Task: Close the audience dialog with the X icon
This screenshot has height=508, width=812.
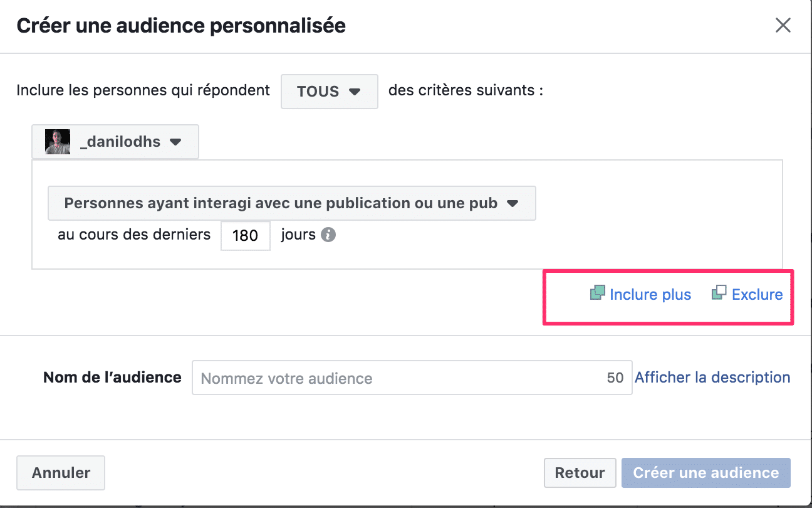Action: click(x=783, y=26)
